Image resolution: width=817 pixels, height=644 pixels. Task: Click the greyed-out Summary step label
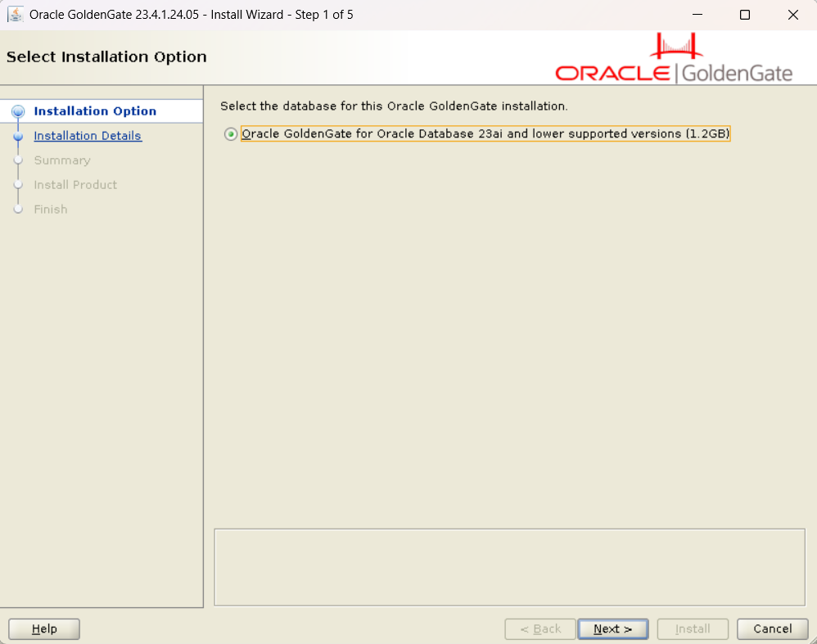tap(62, 160)
